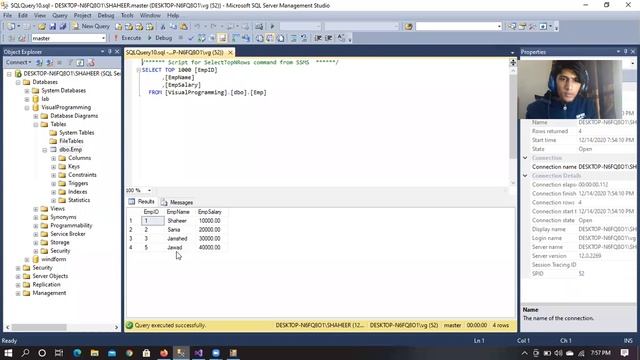
Task: Open the Connect dropdown in Object Explorer
Action: click(x=18, y=62)
